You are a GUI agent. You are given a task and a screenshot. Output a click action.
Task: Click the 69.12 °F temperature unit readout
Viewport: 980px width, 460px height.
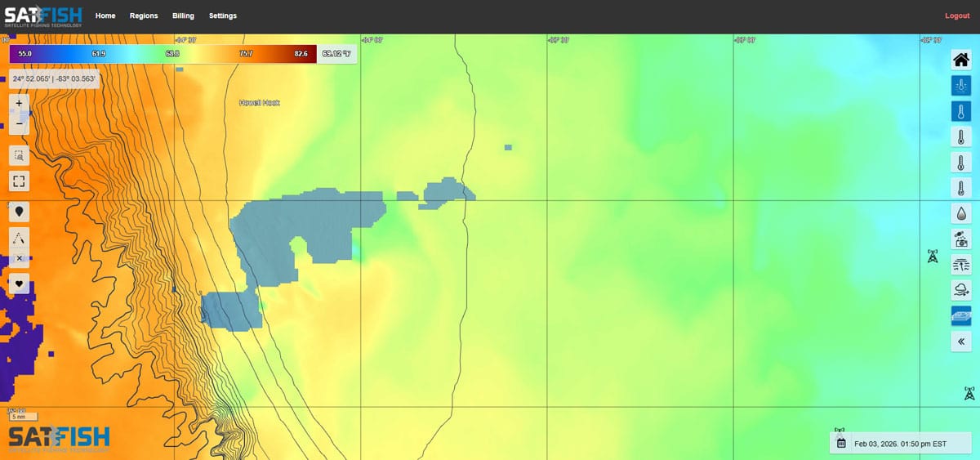point(336,53)
